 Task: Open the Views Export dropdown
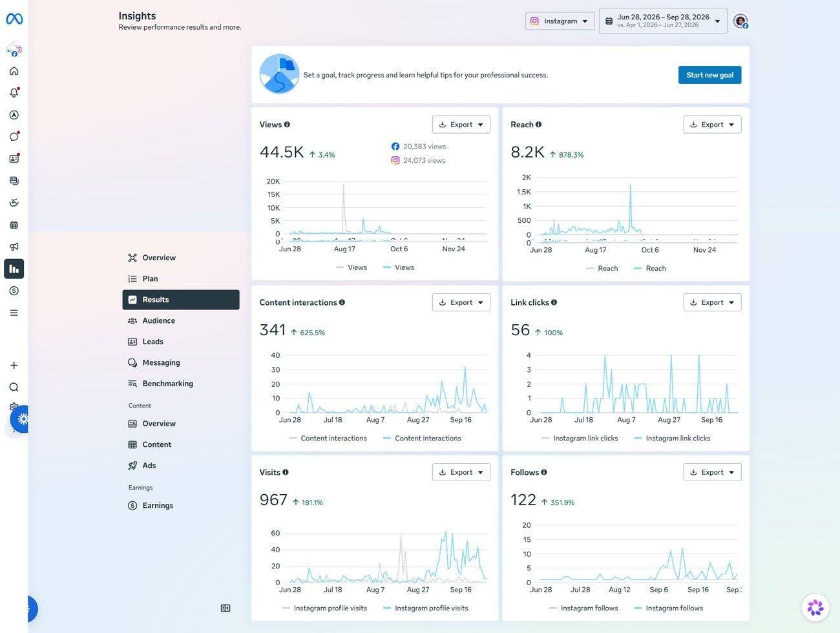tap(461, 125)
